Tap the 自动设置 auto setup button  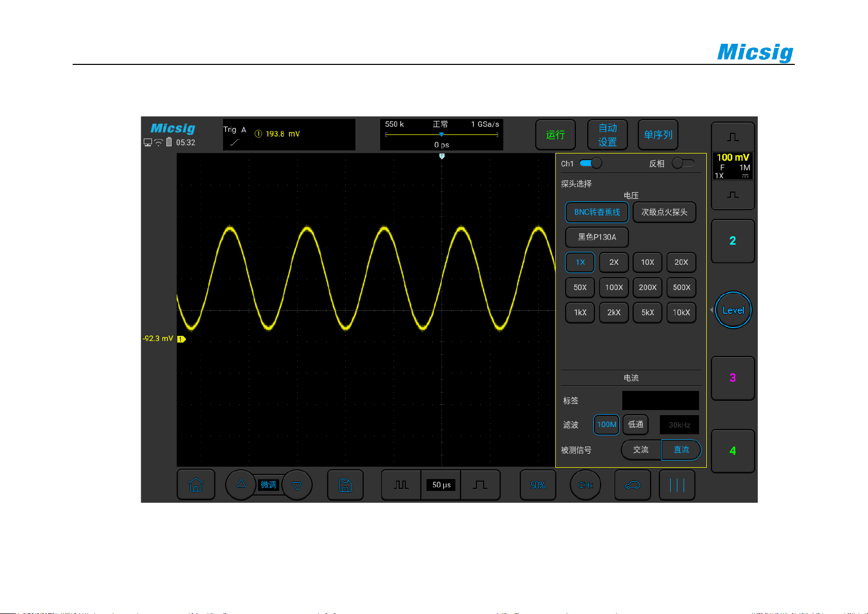[607, 134]
